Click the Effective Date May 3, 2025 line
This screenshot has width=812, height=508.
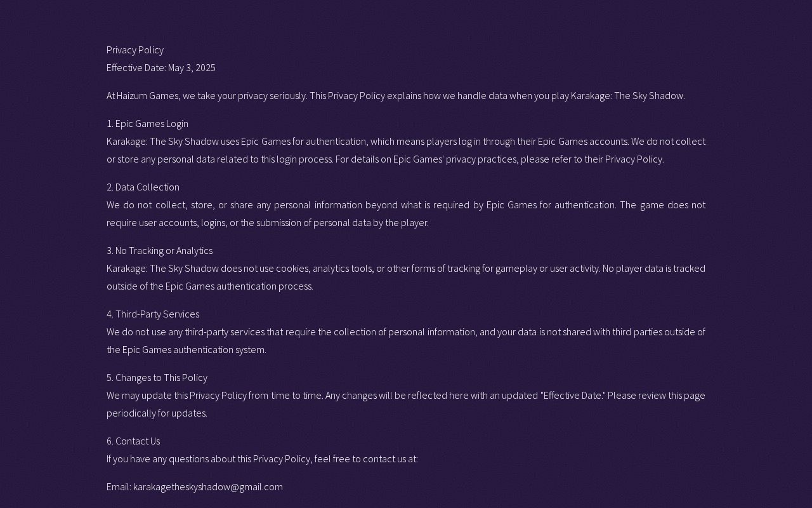(160, 67)
